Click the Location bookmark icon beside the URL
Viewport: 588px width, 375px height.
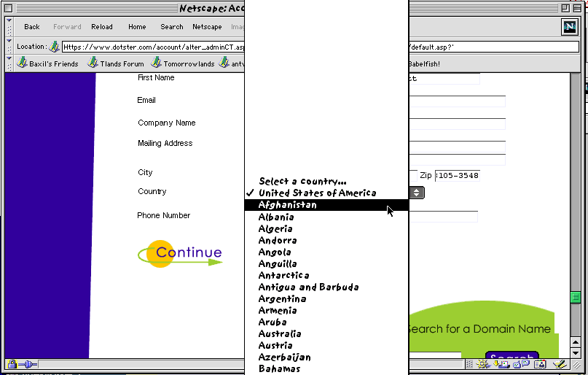[x=54, y=47]
